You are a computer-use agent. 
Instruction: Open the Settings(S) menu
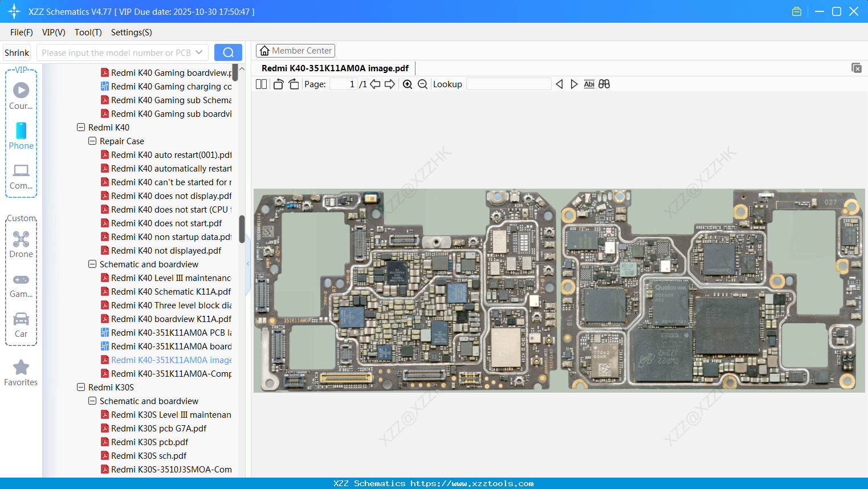click(131, 32)
